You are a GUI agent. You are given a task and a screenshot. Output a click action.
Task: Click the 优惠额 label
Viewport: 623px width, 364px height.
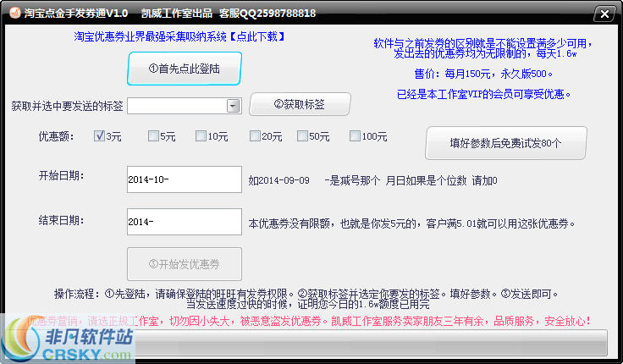click(56, 136)
